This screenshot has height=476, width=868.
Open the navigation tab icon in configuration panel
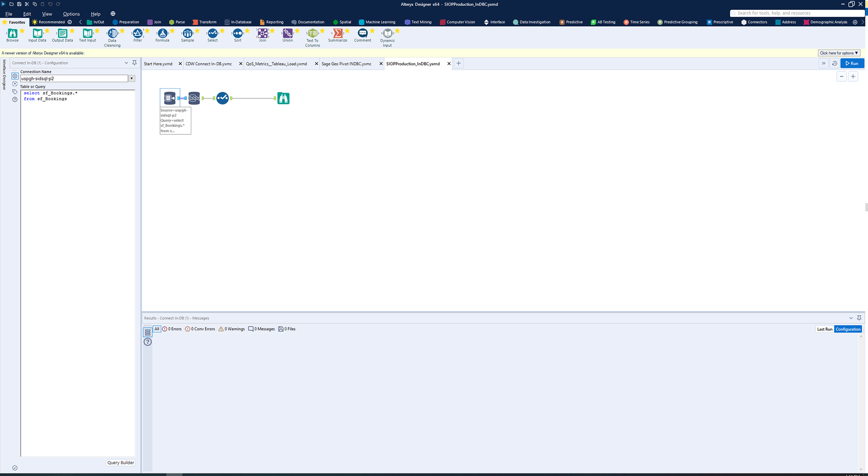(15, 84)
